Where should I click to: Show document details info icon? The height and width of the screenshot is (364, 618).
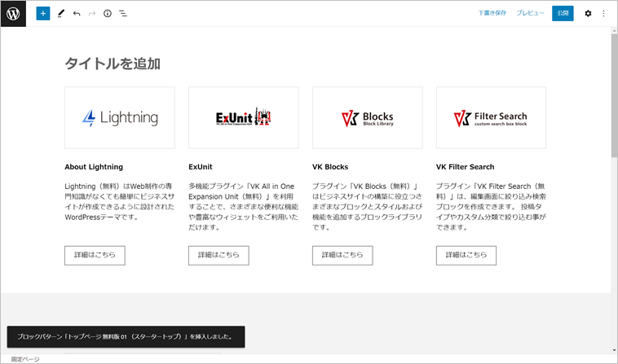click(x=108, y=14)
